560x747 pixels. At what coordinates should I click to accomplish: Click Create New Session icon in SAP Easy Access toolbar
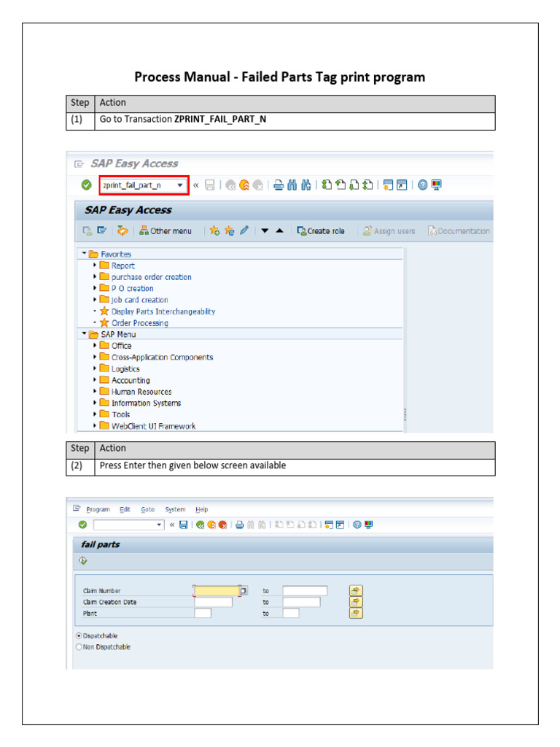coord(389,185)
